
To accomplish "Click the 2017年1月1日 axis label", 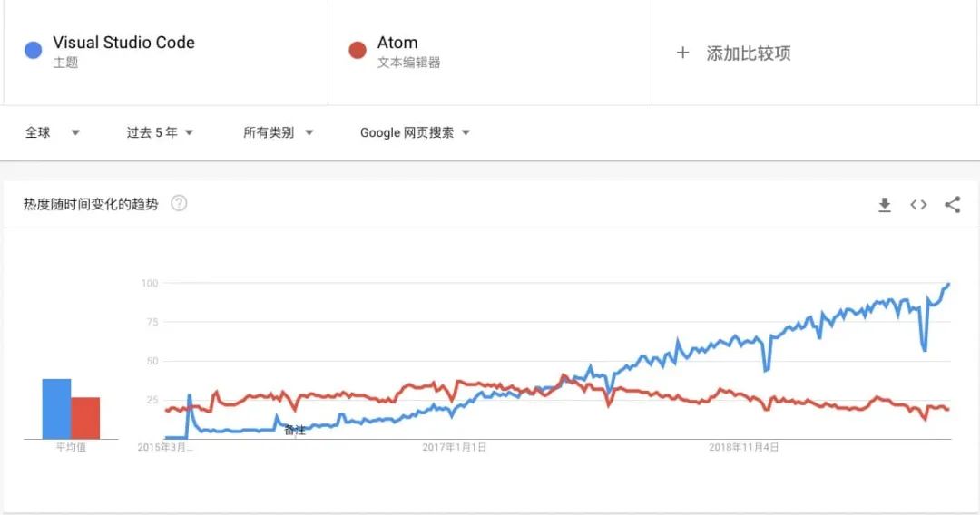I will pyautogui.click(x=455, y=447).
